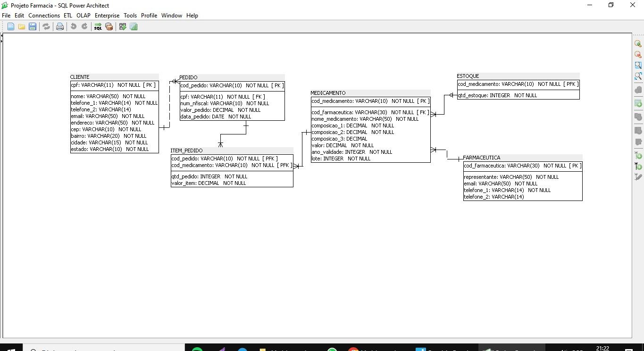Select the FARMACEUTICA table title
This screenshot has width=644, height=351.
coord(482,158)
